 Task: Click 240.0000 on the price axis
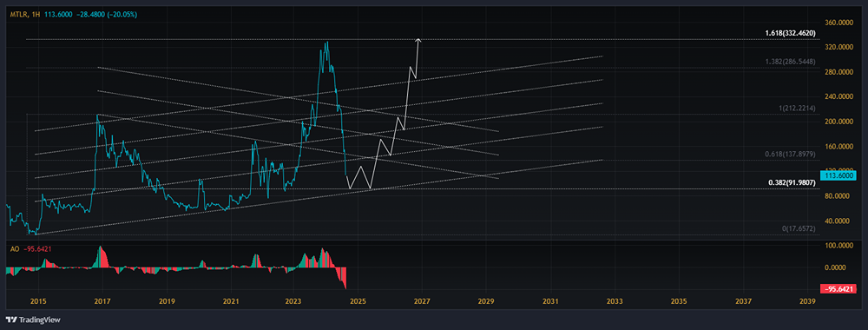click(x=839, y=96)
